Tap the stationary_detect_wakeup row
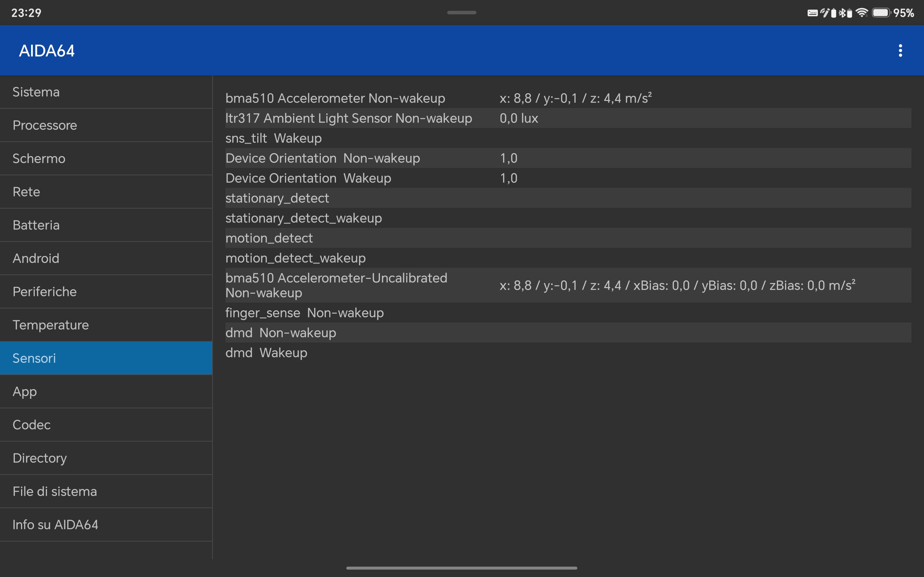 568,218
